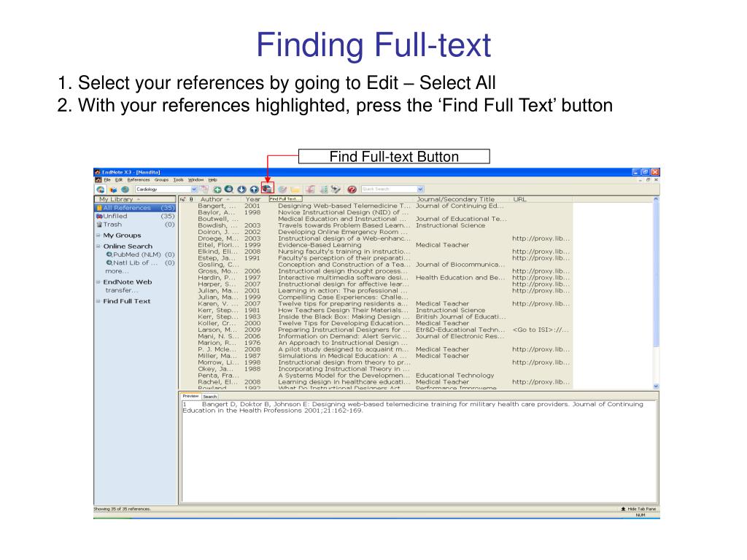The image size is (747, 560).
Task: Select Natl Lib of ... online search
Action: point(139,262)
